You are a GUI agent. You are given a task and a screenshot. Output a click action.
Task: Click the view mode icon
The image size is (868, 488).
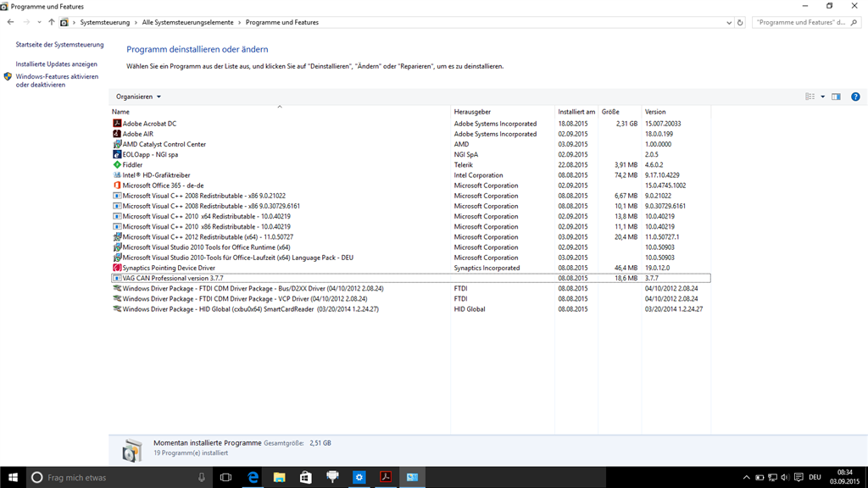coord(810,97)
